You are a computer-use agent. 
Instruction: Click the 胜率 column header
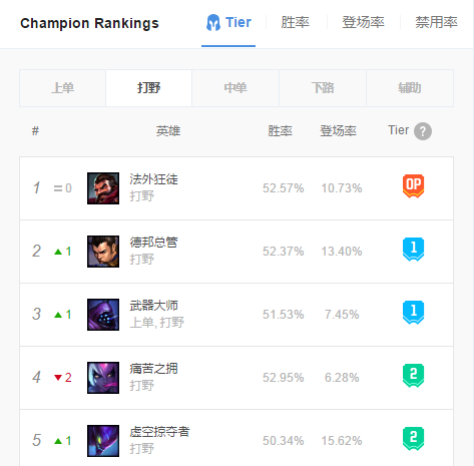tap(280, 131)
